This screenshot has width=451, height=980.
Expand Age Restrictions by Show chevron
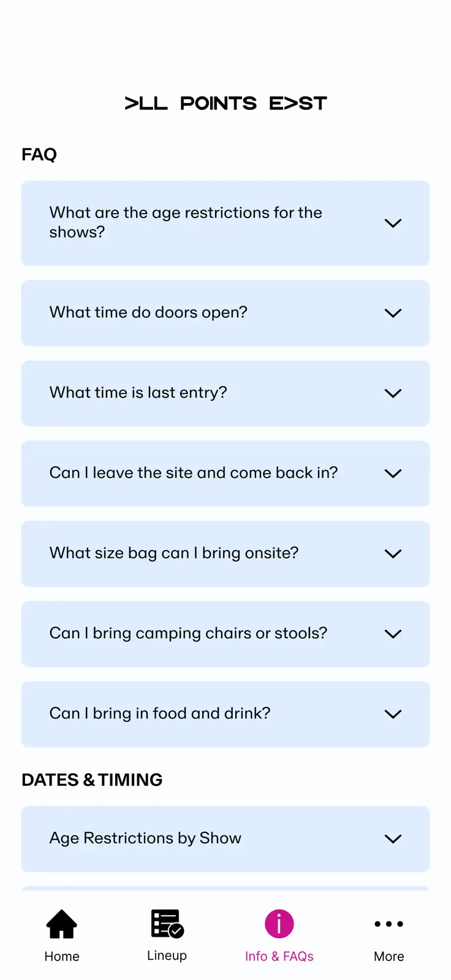click(x=393, y=839)
